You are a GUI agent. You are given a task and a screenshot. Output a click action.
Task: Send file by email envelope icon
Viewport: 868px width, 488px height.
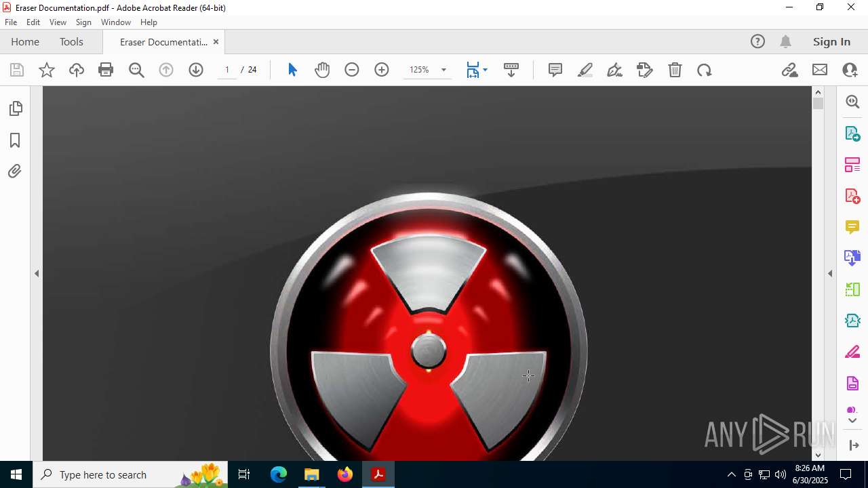pyautogui.click(x=820, y=70)
